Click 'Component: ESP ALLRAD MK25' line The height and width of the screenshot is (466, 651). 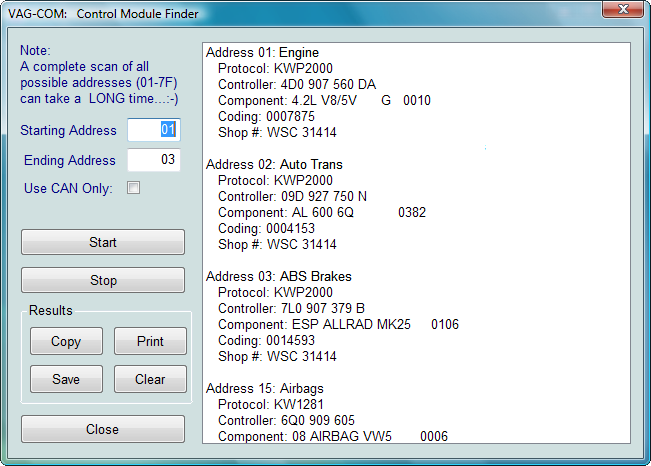(x=338, y=324)
